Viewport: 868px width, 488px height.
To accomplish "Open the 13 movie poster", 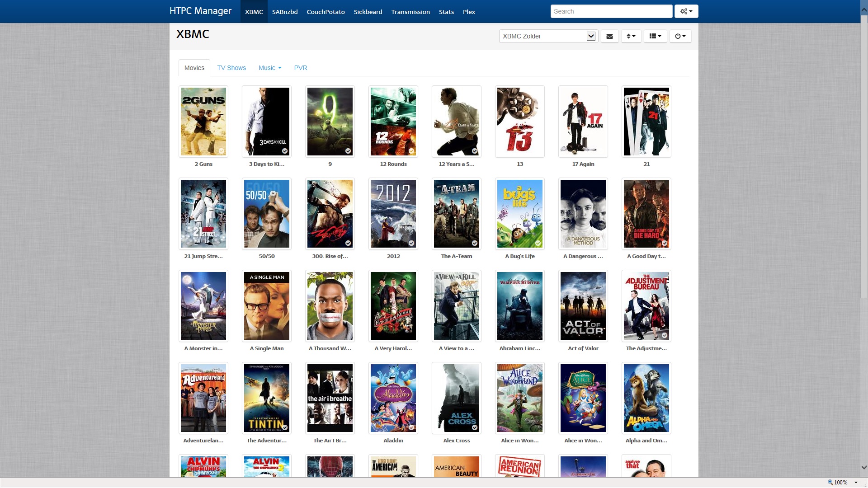I will [520, 122].
